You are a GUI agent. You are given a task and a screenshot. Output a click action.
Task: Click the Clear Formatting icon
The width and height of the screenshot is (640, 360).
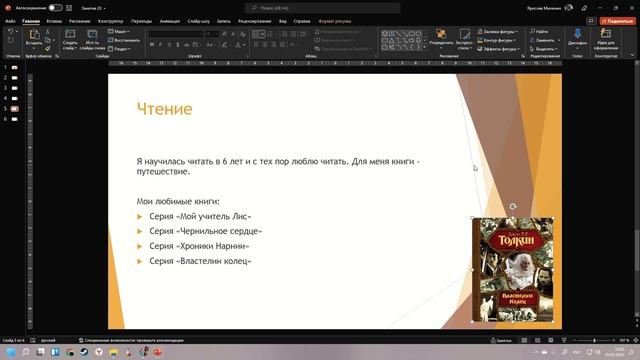[x=243, y=34]
